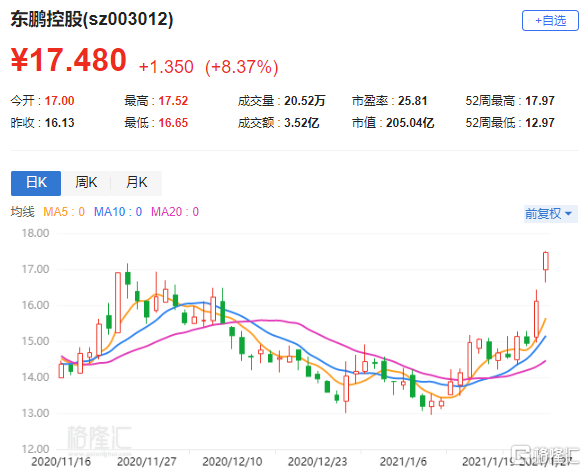
Task: Click the y-axis label 18.00
Action: click(35, 233)
